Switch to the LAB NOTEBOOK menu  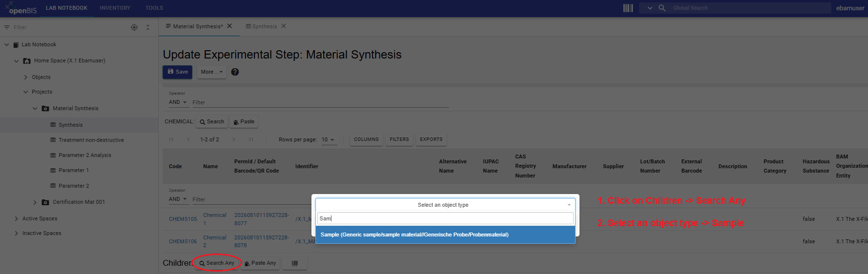pyautogui.click(x=66, y=8)
